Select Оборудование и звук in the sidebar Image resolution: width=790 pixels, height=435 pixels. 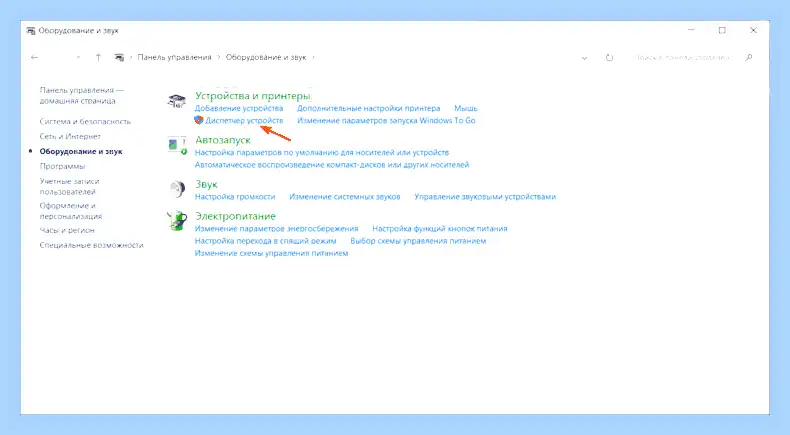point(81,151)
